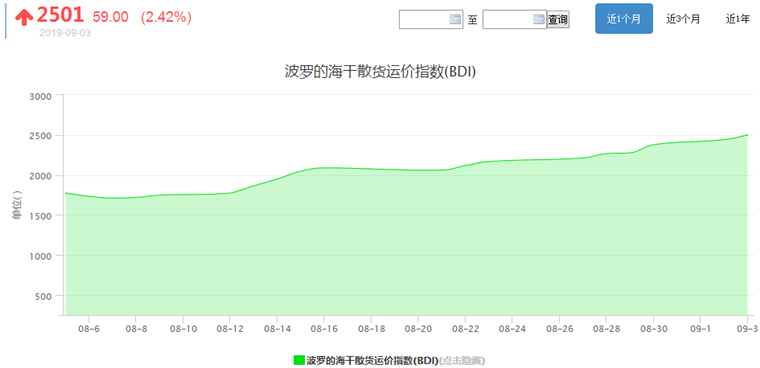Click the 2501 index value
The height and width of the screenshot is (368, 760).
coord(61,16)
